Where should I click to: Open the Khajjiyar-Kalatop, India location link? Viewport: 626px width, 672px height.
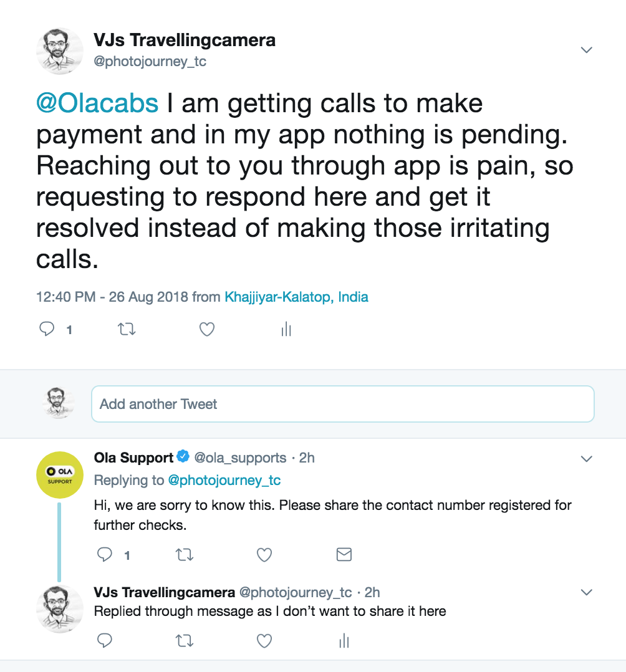point(296,297)
